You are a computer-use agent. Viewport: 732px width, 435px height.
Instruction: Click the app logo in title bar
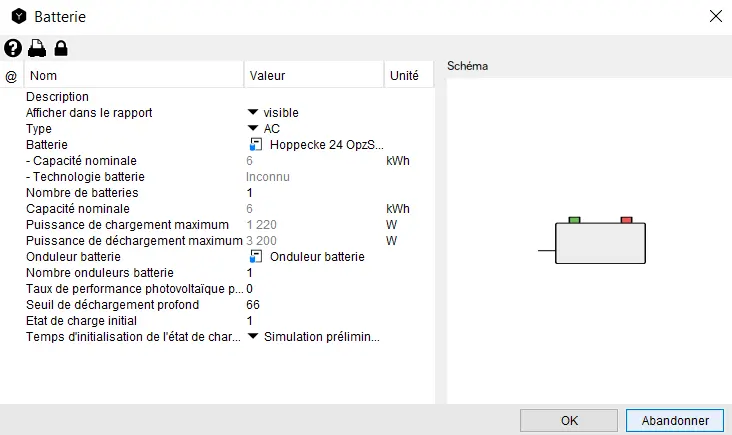click(18, 17)
